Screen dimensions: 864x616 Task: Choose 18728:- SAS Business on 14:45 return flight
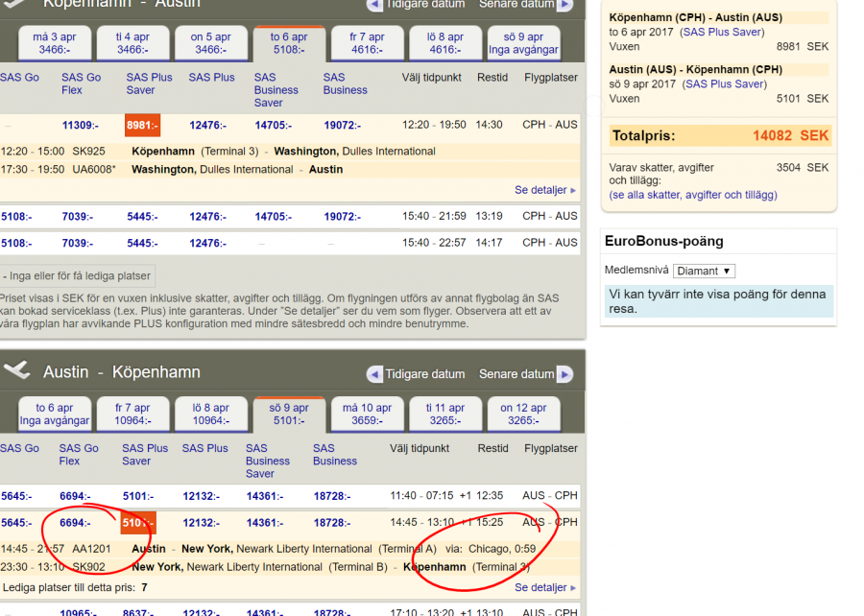click(x=332, y=523)
